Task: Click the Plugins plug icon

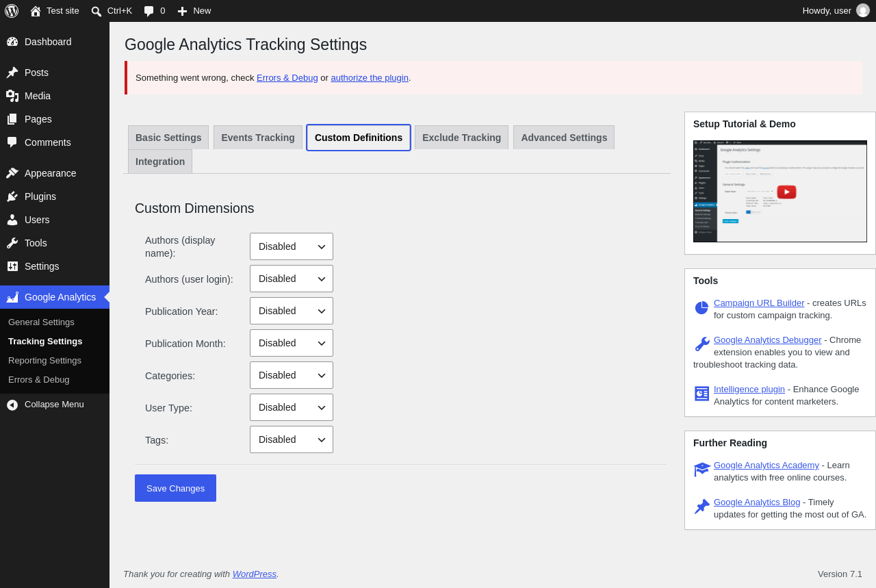Action: click(12, 196)
